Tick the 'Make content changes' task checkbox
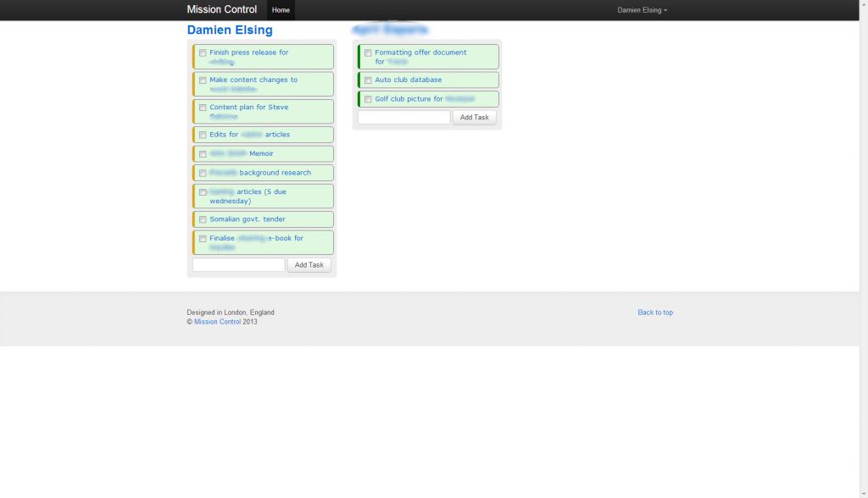Image resolution: width=868 pixels, height=498 pixels. coord(203,80)
